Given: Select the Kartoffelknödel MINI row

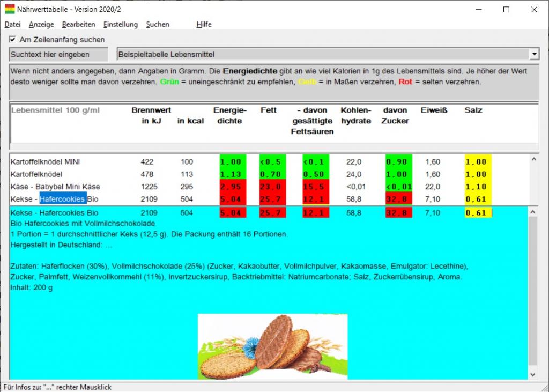Looking at the screenshot, I should [45, 162].
